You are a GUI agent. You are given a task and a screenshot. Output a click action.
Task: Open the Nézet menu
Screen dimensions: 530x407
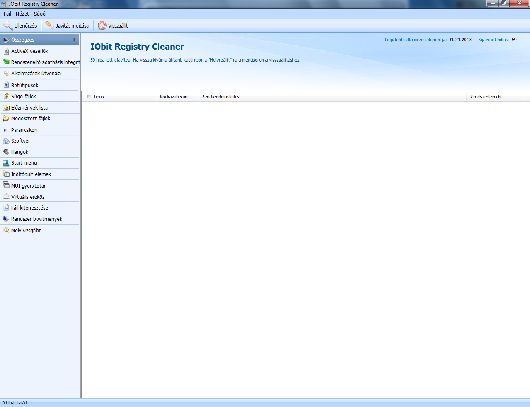(x=22, y=14)
